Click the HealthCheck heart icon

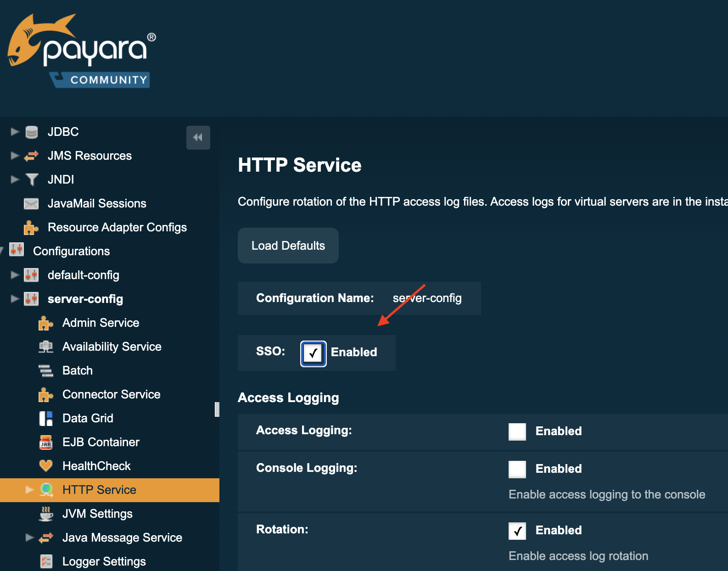(46, 466)
